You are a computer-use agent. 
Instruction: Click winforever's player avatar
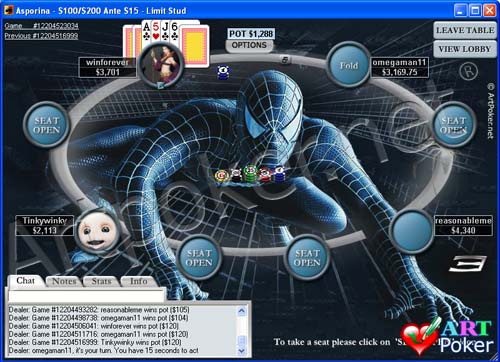pyautogui.click(x=161, y=64)
